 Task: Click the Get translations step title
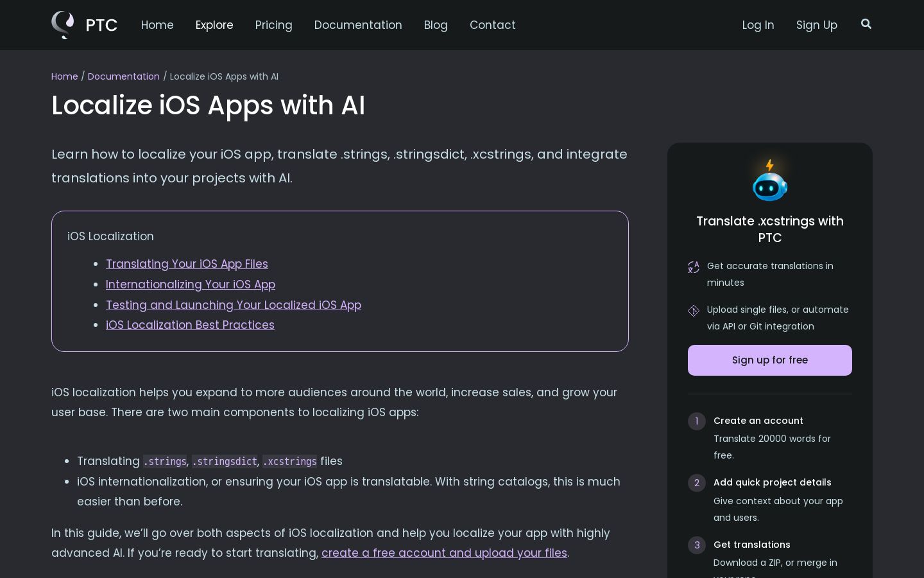pos(752,545)
